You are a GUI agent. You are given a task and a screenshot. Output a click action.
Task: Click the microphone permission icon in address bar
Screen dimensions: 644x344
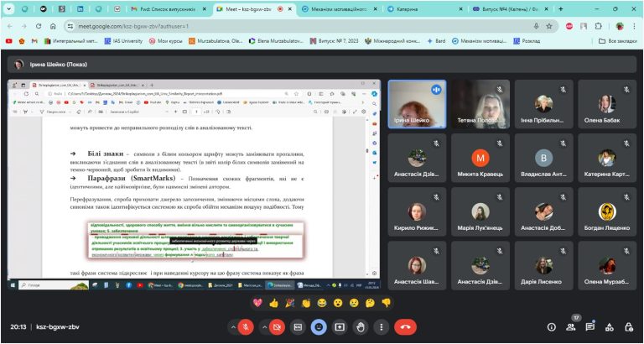point(537,26)
